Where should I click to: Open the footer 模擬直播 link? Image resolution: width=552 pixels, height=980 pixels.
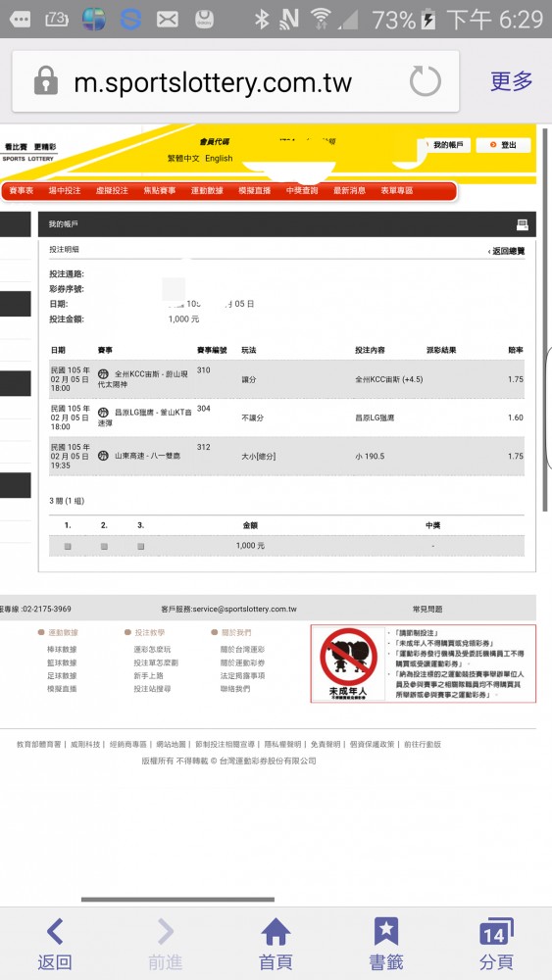point(62,689)
